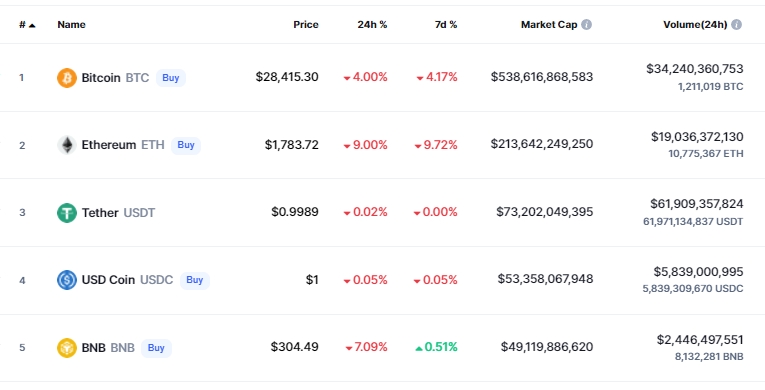Viewport: 765px width, 390px height.
Task: Click the green Tether logo icon
Action: click(x=67, y=213)
